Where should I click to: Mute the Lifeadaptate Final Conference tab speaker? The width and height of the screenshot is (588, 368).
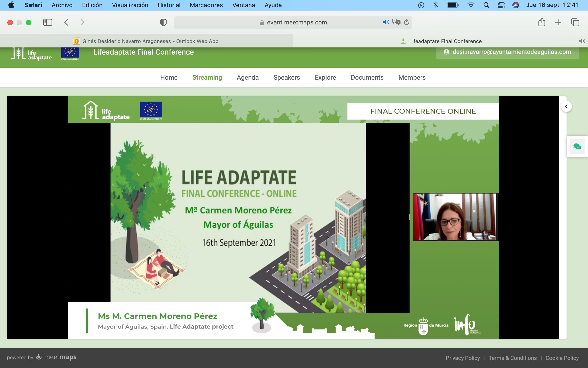(x=582, y=41)
